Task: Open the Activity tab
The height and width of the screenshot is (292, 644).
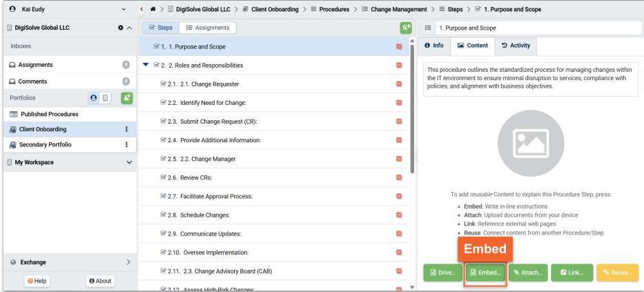Action: coord(515,46)
